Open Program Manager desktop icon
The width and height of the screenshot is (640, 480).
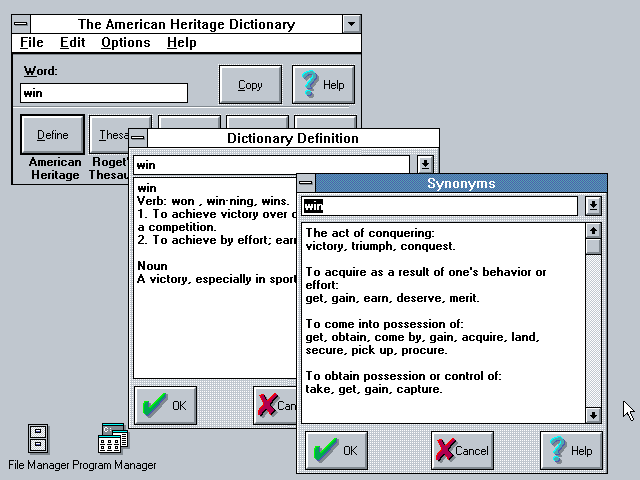(113, 438)
